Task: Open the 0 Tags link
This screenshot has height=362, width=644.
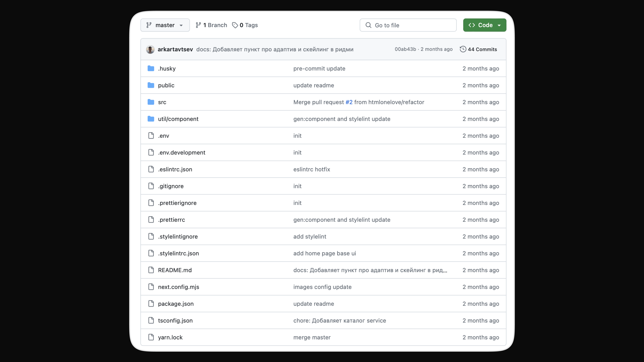Action: (x=245, y=25)
